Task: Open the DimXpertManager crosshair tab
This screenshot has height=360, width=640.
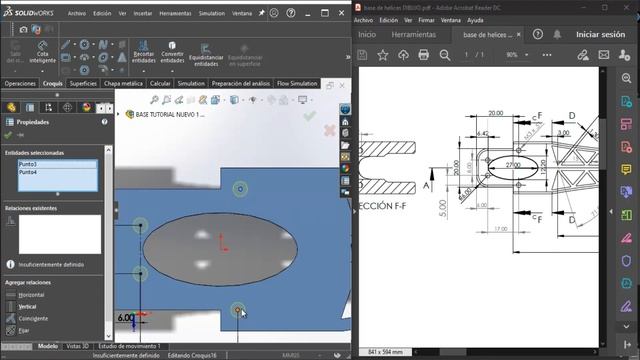Action: click(x=67, y=107)
